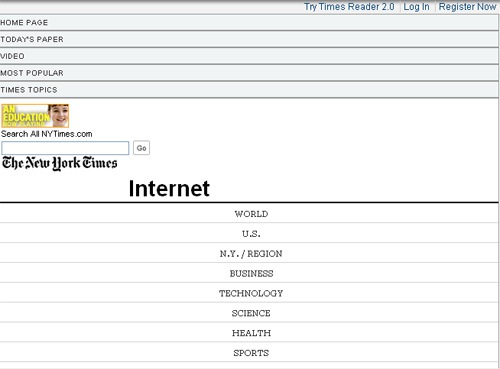The image size is (500, 369).
Task: Open the TECHNOLOGY section link
Action: (x=251, y=293)
